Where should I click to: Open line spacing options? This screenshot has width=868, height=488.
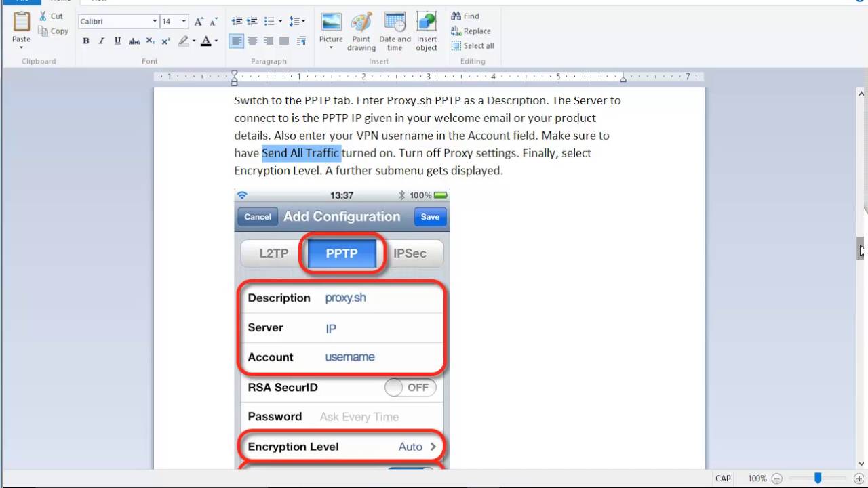[294, 22]
